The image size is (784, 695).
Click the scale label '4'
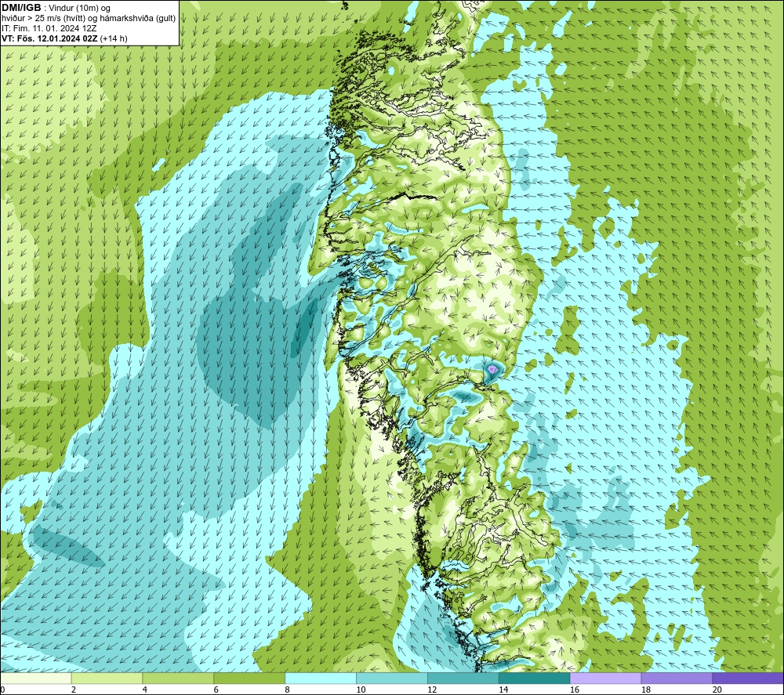coord(145,690)
